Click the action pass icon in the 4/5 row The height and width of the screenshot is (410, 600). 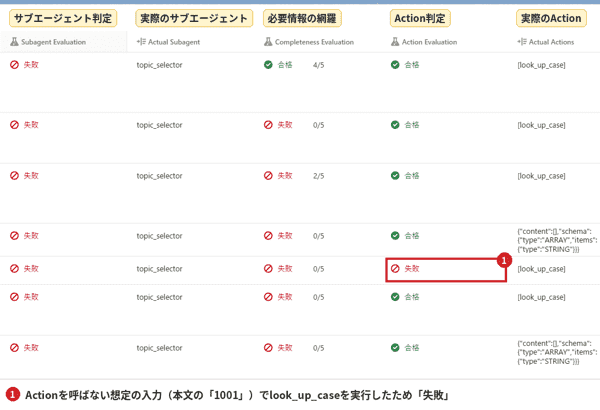point(395,65)
